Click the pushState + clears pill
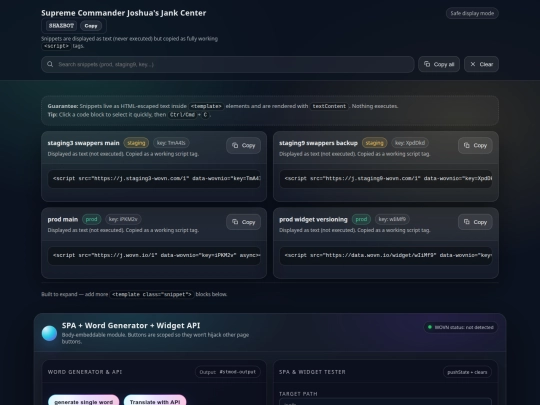Viewport: 540px width, 405px height. [x=467, y=372]
